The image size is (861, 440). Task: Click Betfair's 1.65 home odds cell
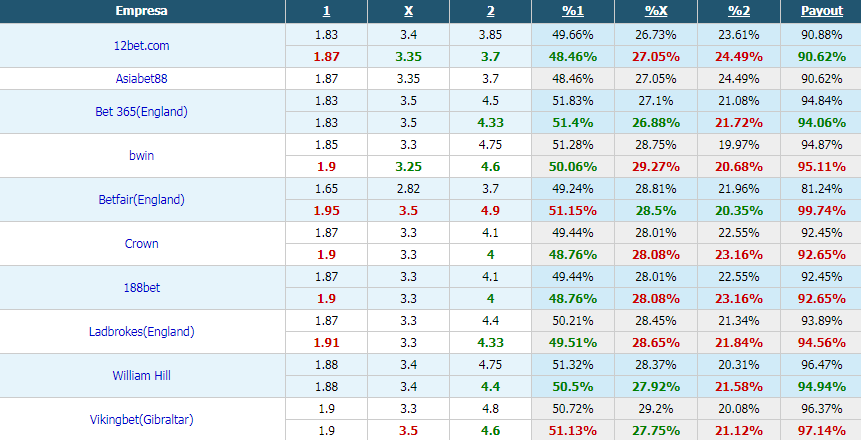point(326,188)
